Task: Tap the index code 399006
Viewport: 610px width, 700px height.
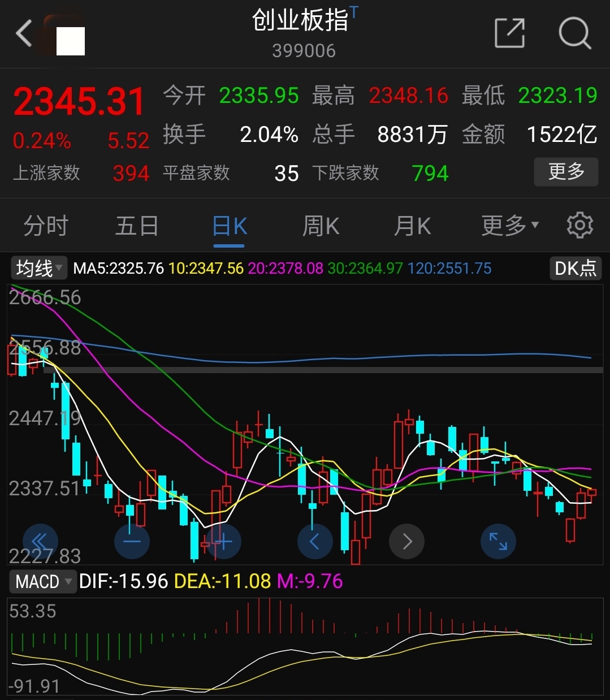Action: click(x=304, y=51)
